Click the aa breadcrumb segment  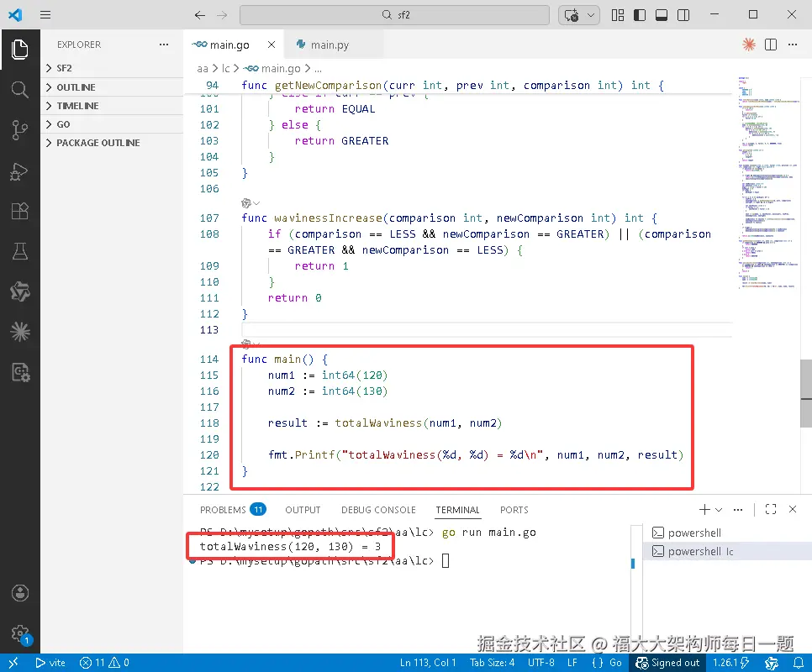pos(202,68)
